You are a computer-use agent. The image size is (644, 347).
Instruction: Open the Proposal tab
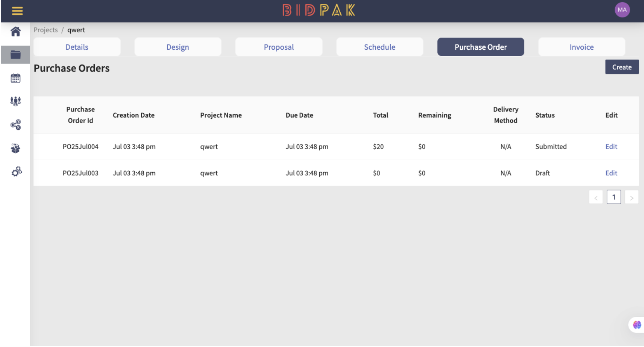[279, 47]
